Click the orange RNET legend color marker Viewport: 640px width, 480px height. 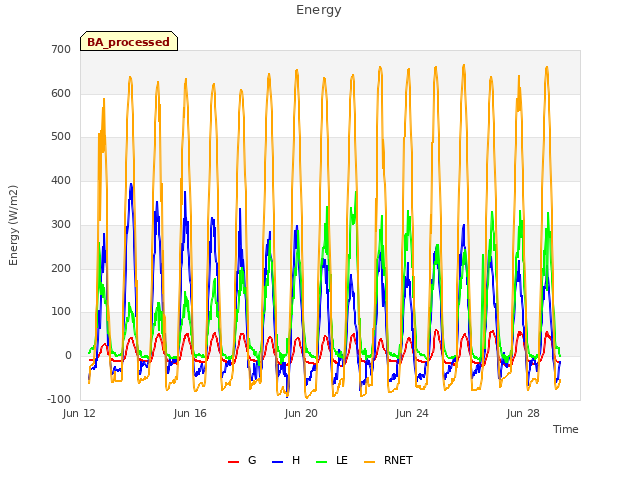(x=369, y=462)
